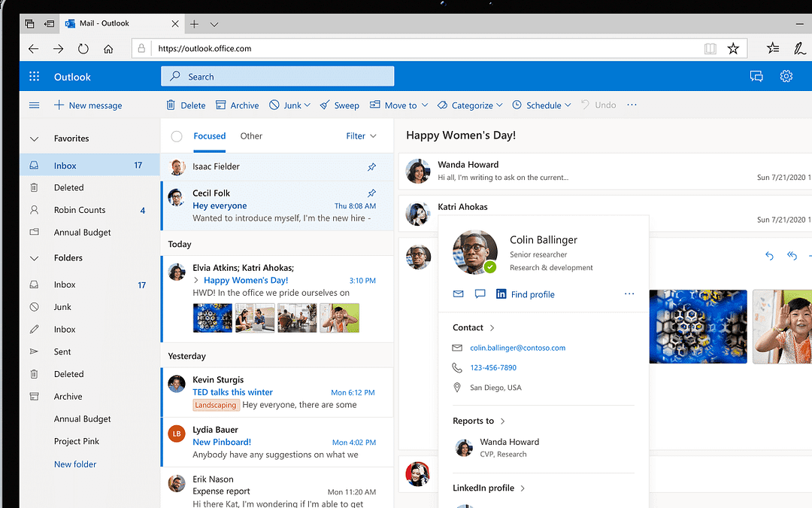Click colin.ballinger@contoso.com email link
The image size is (812, 508).
pyautogui.click(x=517, y=348)
